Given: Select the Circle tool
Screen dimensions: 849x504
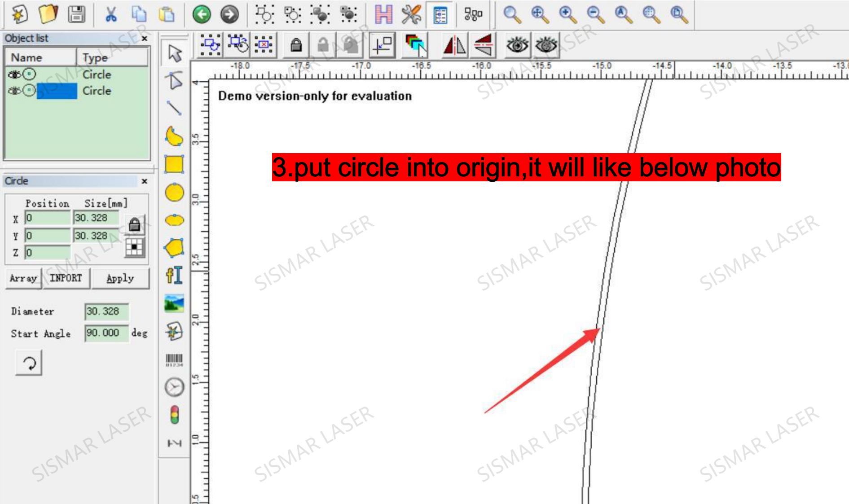Looking at the screenshot, I should coord(174,193).
